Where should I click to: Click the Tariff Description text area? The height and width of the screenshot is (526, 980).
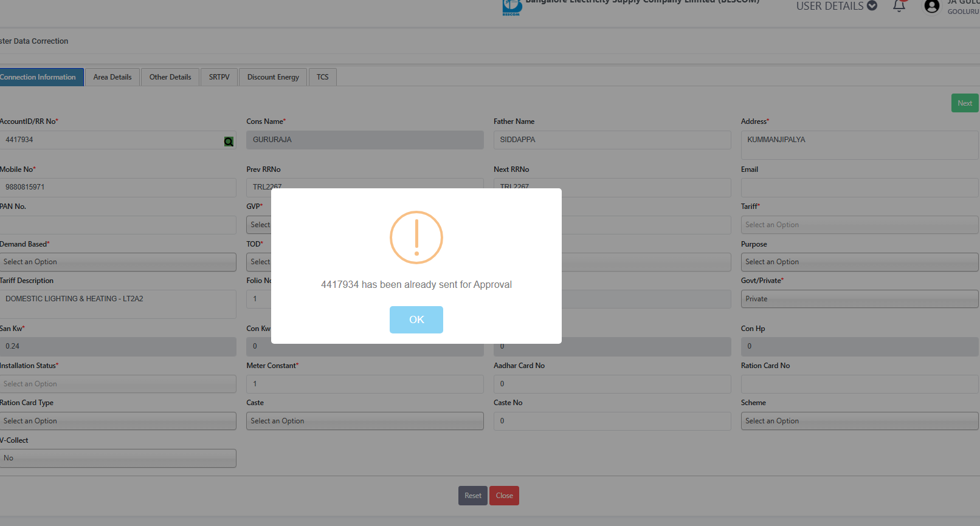[117, 304]
